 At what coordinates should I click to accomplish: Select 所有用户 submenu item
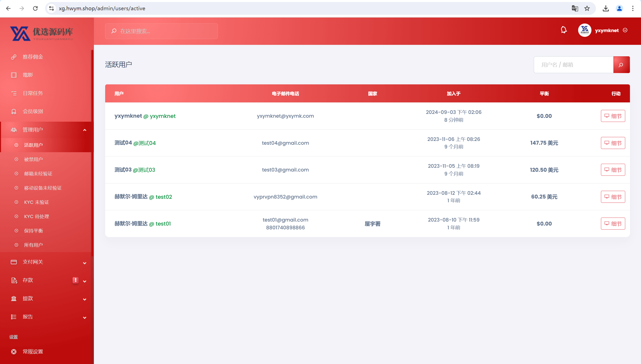click(x=33, y=245)
